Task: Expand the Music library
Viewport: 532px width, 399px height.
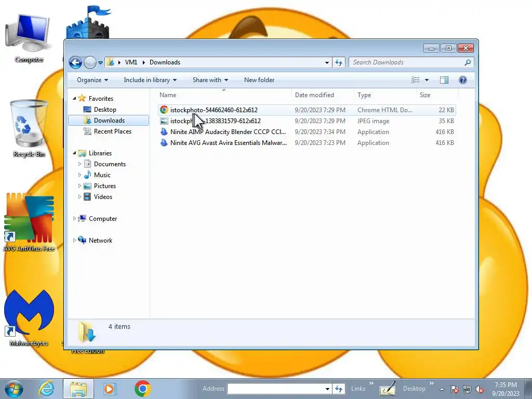Action: [79, 175]
